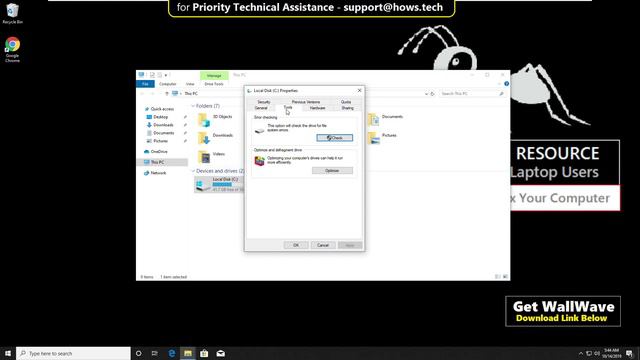Click Cancel in the Properties dialog
Image resolution: width=640 pixels, height=360 pixels.
(x=323, y=245)
